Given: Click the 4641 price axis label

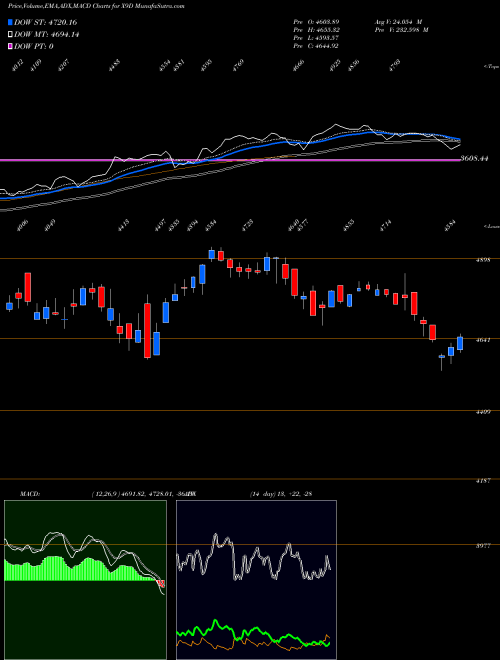Looking at the screenshot, I should (x=483, y=340).
